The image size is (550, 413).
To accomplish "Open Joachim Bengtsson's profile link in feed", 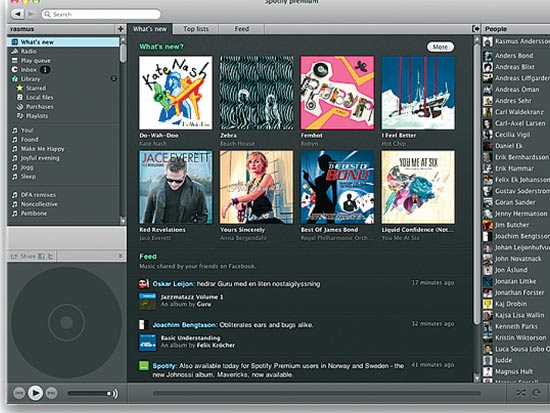I will click(185, 325).
